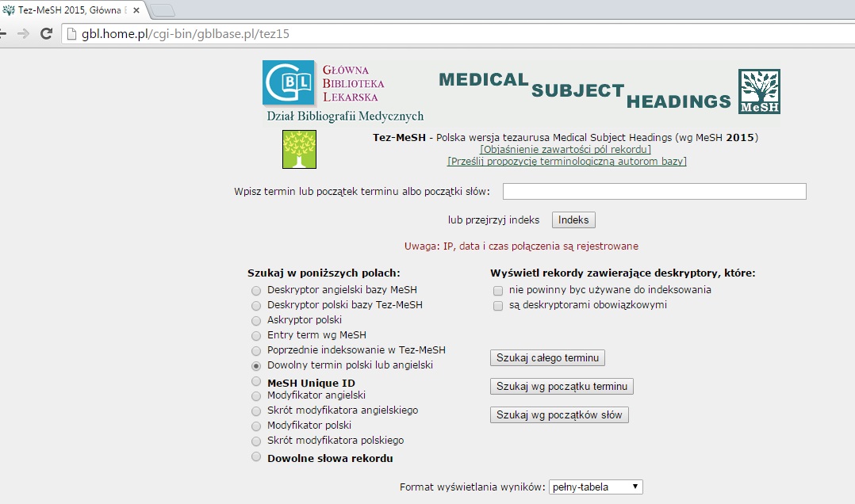
Task: Click the term search input field
Action: (654, 191)
